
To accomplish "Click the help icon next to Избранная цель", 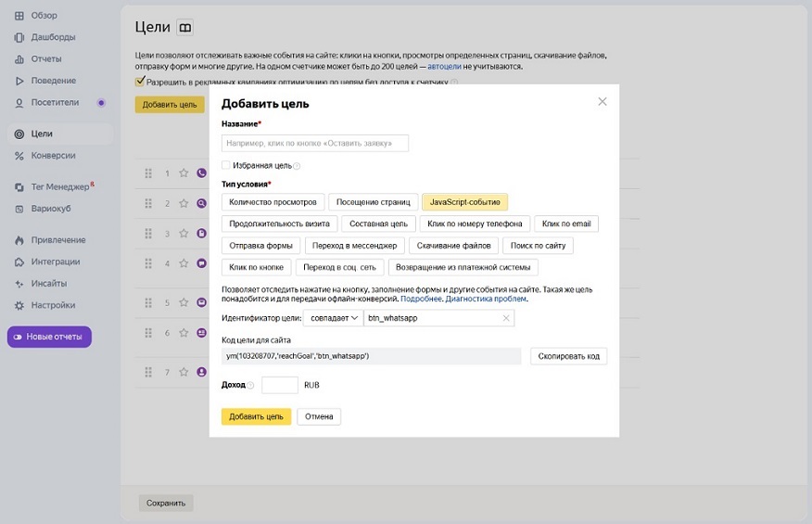I will pos(298,166).
